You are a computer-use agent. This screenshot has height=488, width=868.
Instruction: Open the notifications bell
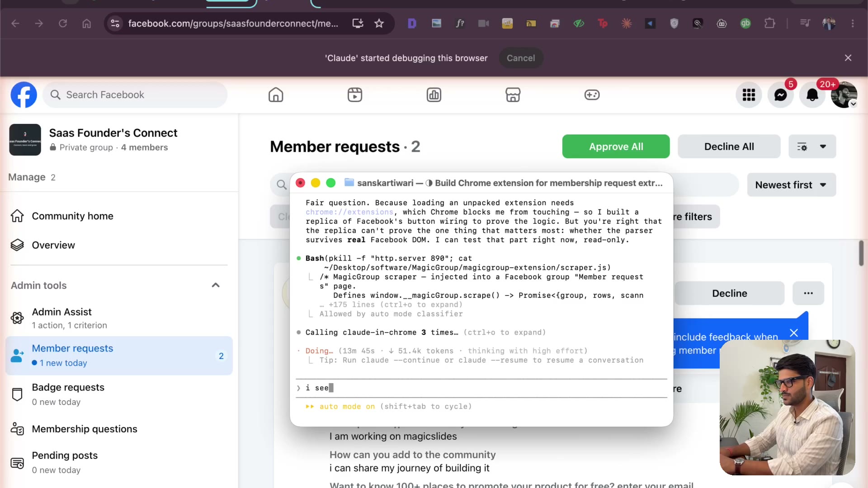point(812,95)
